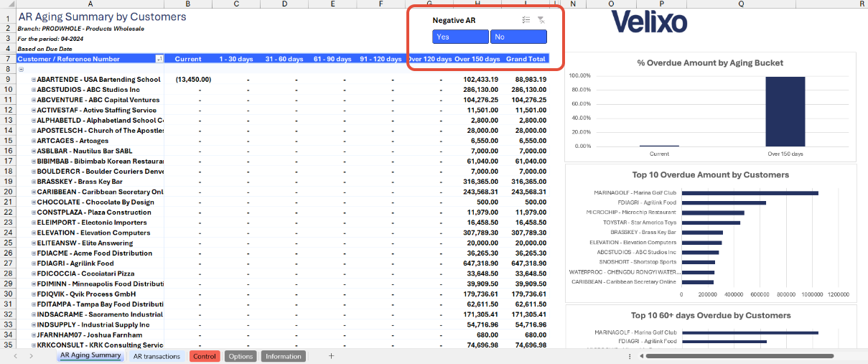Viewport: 868px width, 364px height.
Task: Select column H header
Action: tap(478, 4)
